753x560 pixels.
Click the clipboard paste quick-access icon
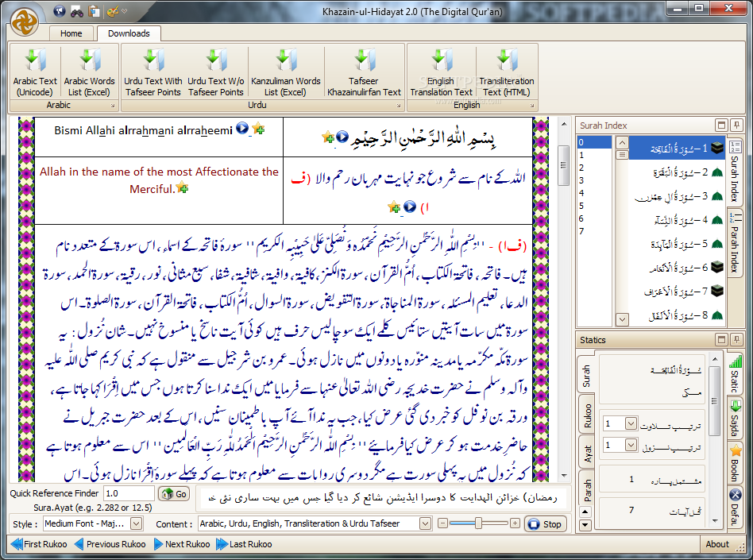coord(94,10)
